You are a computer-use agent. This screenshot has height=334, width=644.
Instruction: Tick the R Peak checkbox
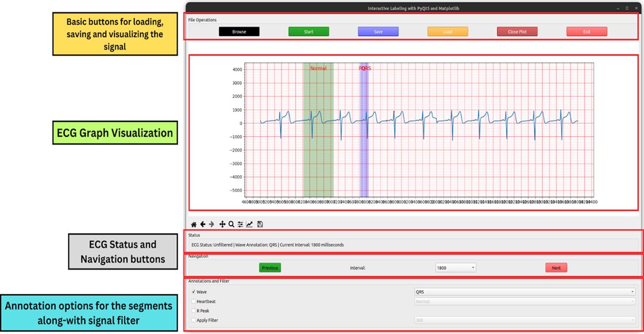[x=194, y=311]
